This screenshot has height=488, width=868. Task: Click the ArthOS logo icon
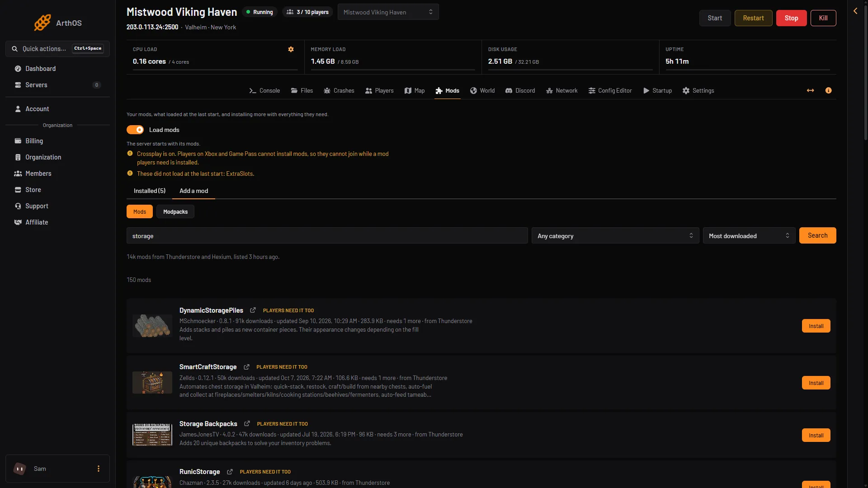click(x=42, y=23)
